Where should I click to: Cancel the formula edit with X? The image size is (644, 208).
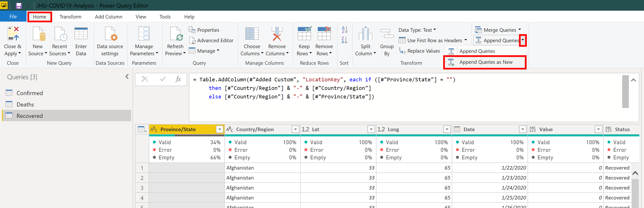pos(145,79)
